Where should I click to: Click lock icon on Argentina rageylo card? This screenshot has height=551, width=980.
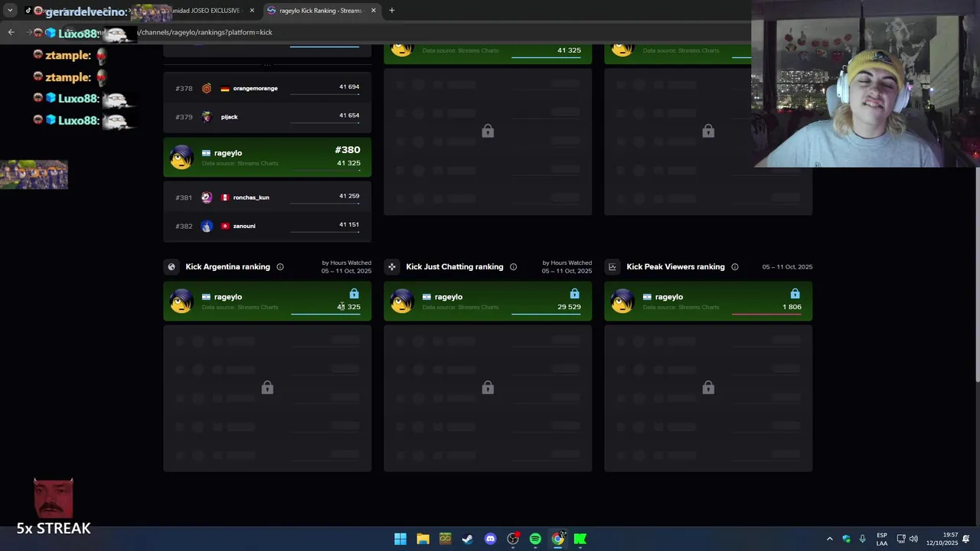click(x=354, y=294)
